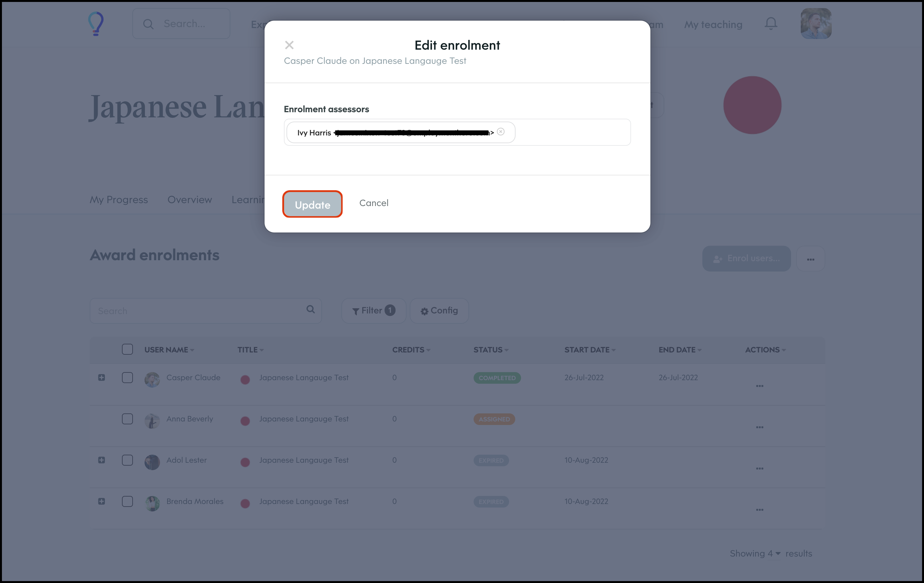Open Config gear settings
Viewport: 924px width, 583px height.
tap(439, 311)
